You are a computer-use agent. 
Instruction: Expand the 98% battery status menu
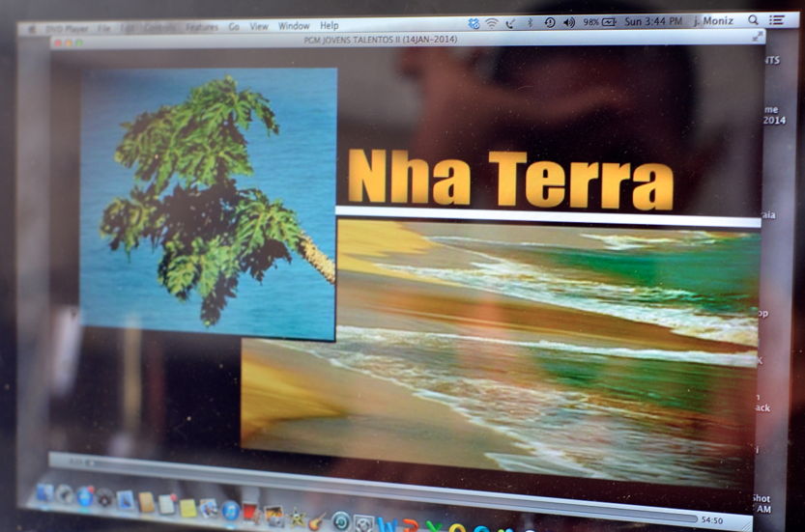(599, 22)
